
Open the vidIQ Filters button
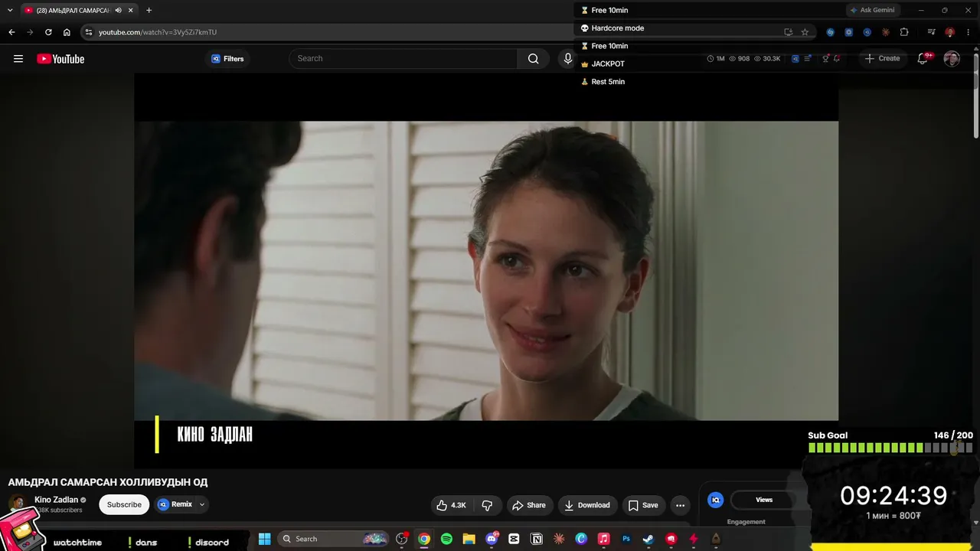[x=227, y=59]
